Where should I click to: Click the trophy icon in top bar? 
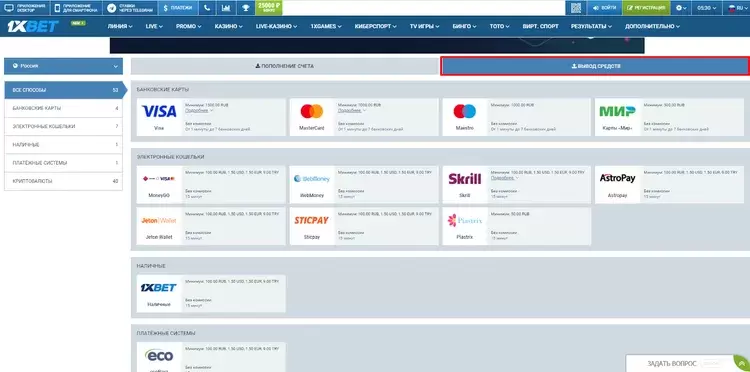(x=245, y=8)
